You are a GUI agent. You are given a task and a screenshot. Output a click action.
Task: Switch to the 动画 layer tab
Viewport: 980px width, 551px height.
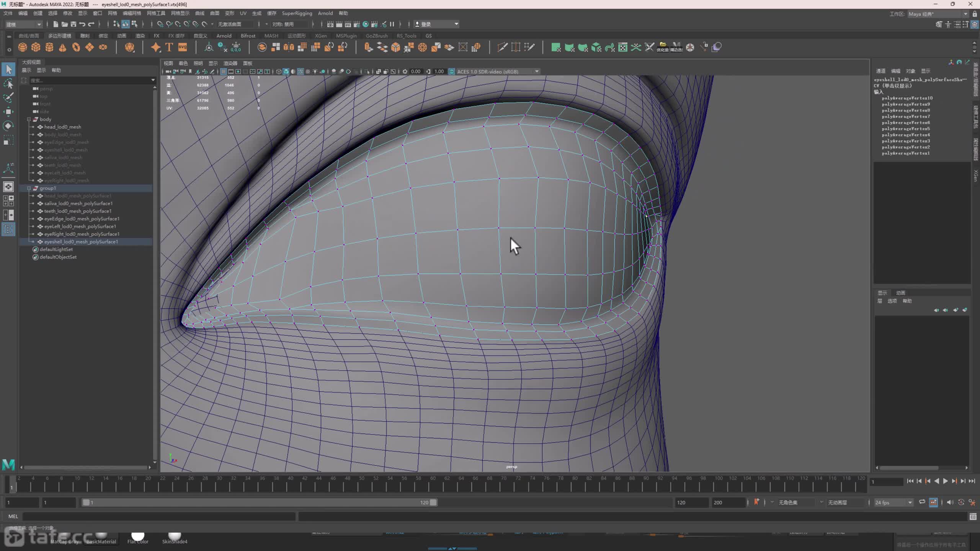click(x=900, y=293)
